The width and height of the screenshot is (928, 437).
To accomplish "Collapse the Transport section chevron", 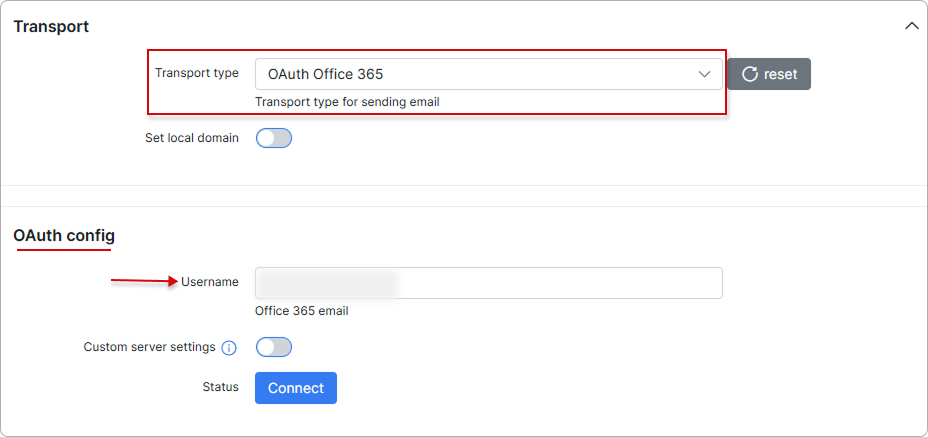I will 911,27.
